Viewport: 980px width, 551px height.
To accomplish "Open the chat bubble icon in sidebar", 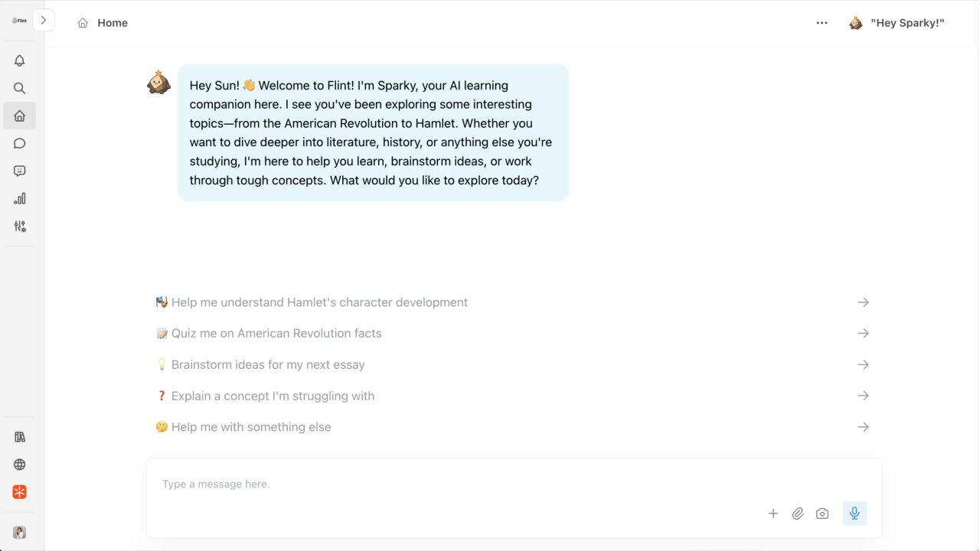I will pos(20,143).
